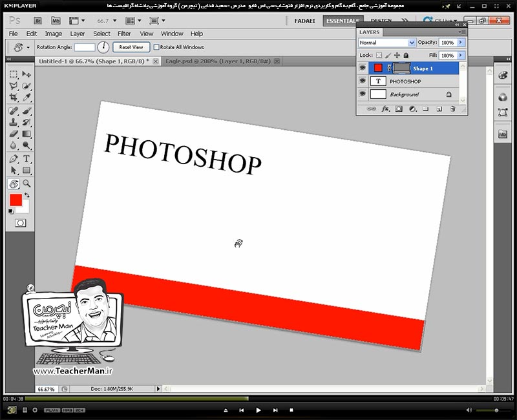This screenshot has width=517, height=420.
Task: Create new fill or adjustment layer
Action: coord(412,109)
